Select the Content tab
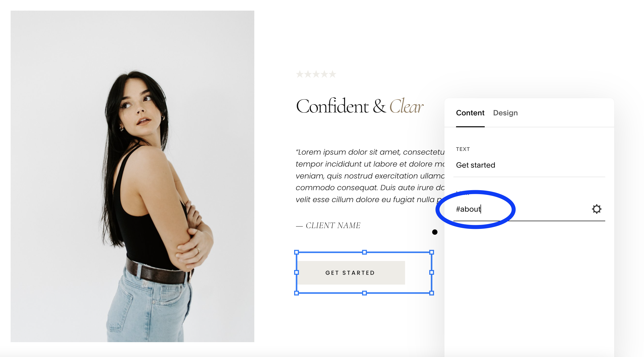Image resolution: width=644 pixels, height=357 pixels. pos(470,113)
